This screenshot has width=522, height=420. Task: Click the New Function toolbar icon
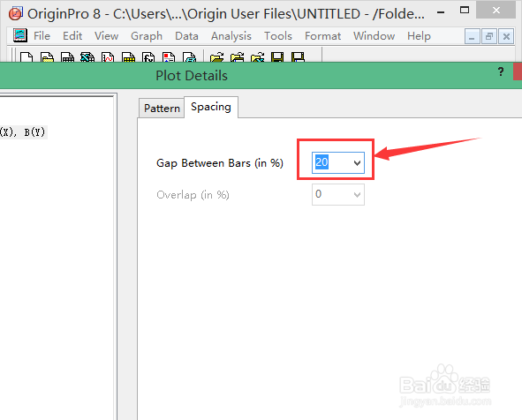(148, 57)
